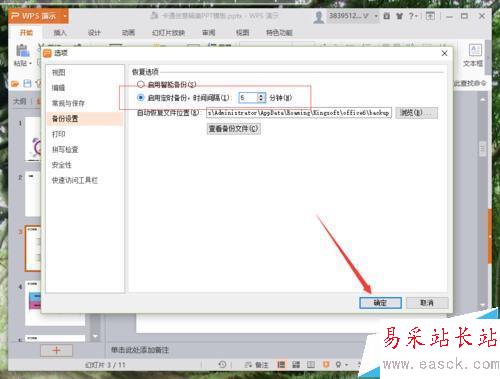Open the 开始 ribbon tab
Screen dimensions: 500x379
[x=26, y=32]
